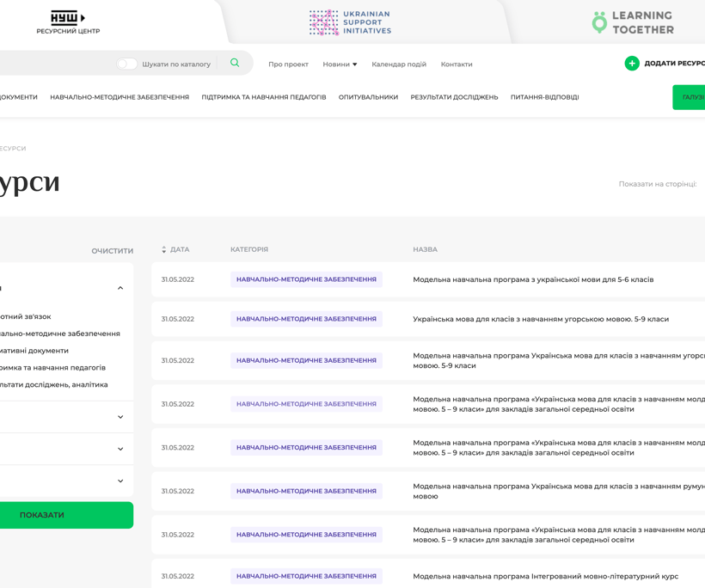Click the green search magnifier icon
This screenshot has height=588, width=705.
pyautogui.click(x=235, y=63)
